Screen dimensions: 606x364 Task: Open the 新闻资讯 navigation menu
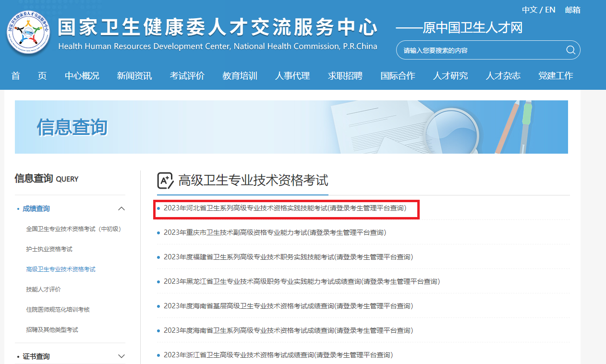pyautogui.click(x=134, y=75)
